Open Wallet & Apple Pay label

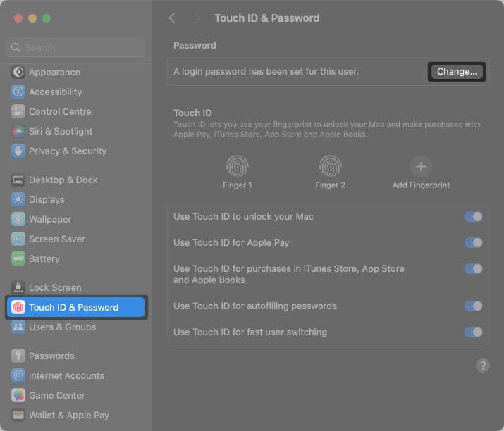click(69, 416)
